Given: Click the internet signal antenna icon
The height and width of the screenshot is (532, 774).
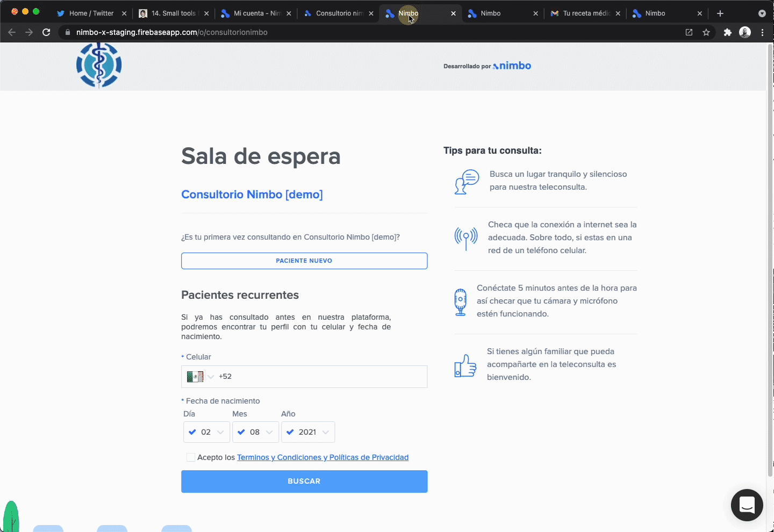Looking at the screenshot, I should 466,238.
